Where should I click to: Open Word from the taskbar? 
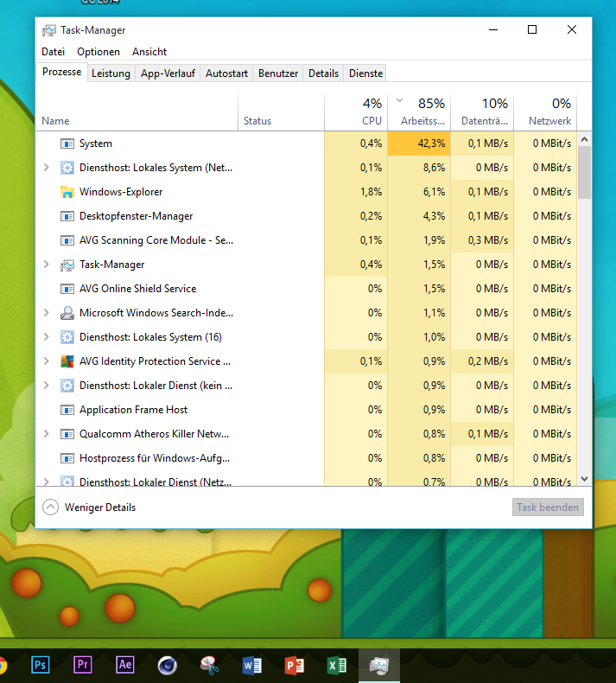point(251,666)
